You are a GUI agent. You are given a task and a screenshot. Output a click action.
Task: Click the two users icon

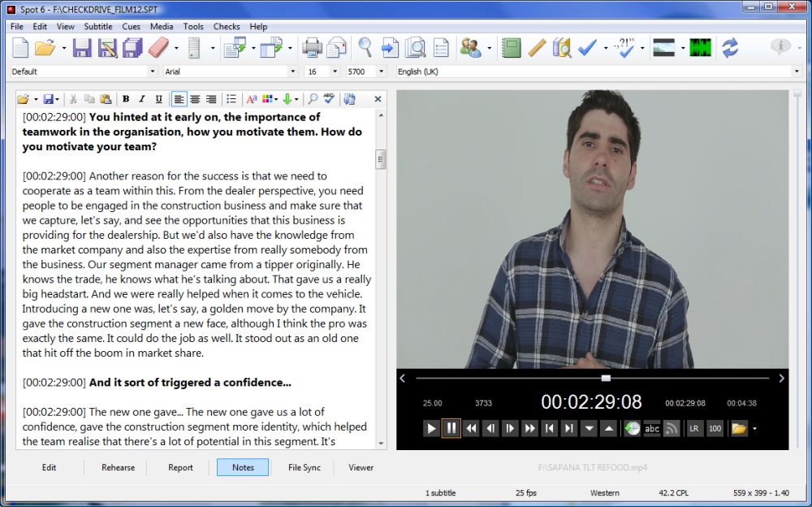click(x=470, y=48)
